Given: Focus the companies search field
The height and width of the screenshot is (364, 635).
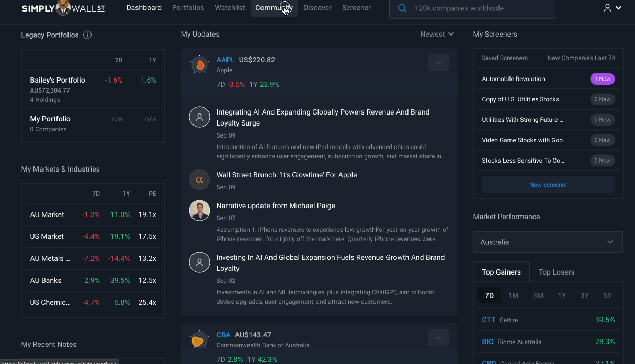Looking at the screenshot, I should point(472,8).
